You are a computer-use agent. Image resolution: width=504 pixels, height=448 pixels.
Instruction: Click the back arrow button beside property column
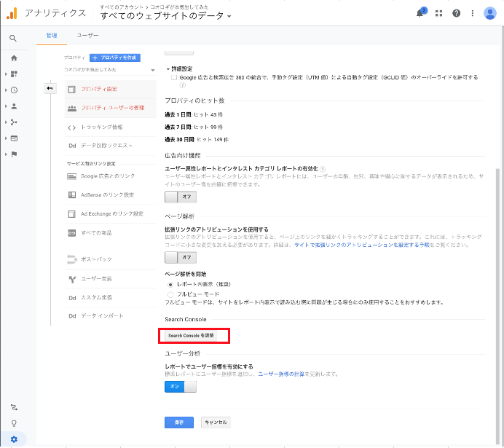(x=50, y=89)
